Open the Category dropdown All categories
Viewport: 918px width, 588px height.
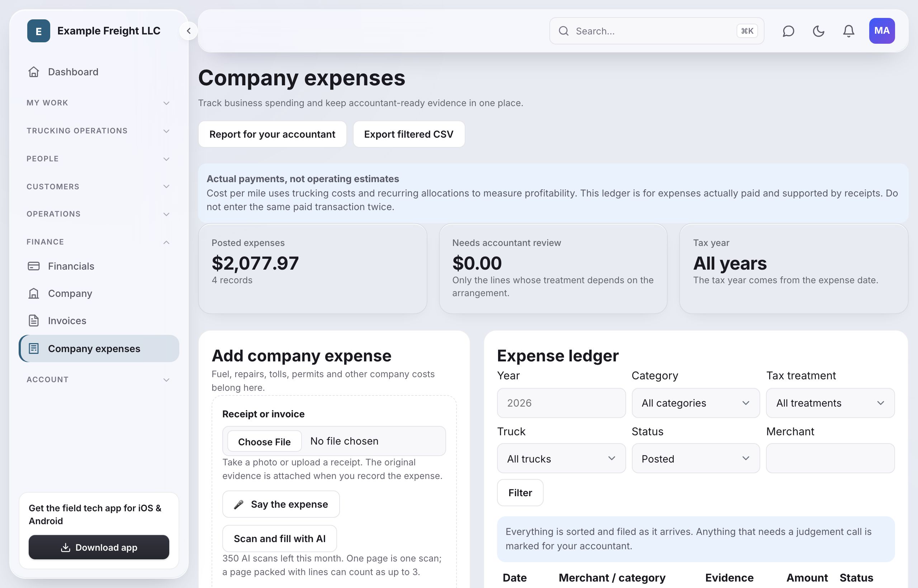coord(696,403)
